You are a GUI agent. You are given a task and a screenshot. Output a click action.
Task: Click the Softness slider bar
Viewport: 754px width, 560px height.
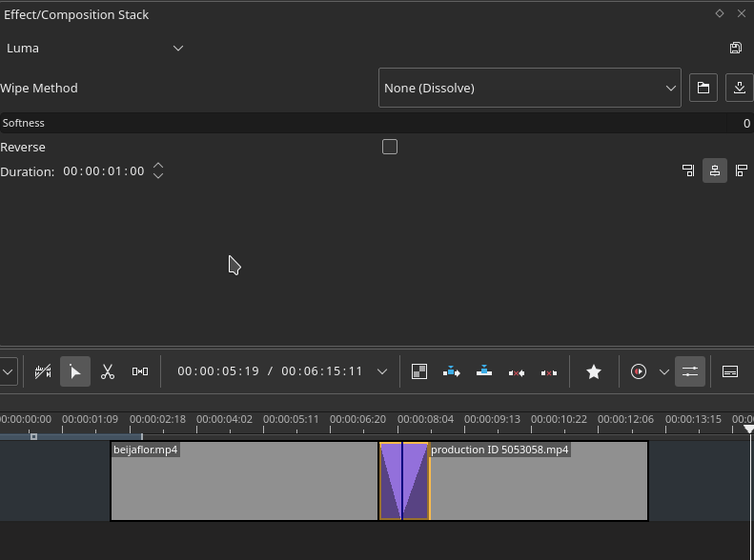click(372, 123)
